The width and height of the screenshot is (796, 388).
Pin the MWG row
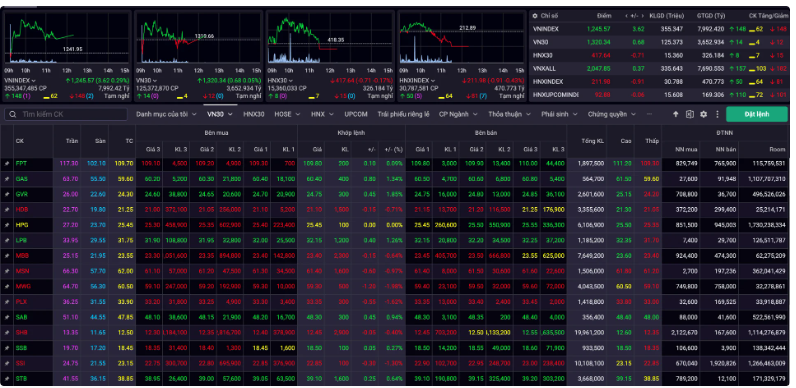(x=7, y=286)
